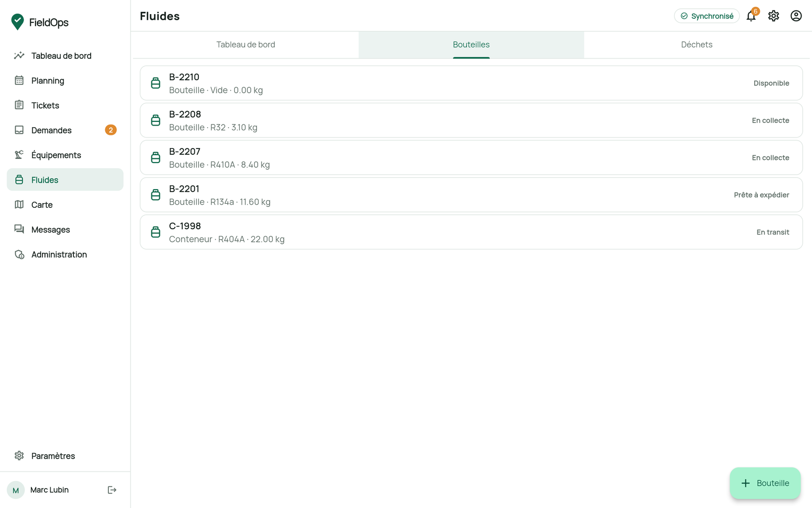The image size is (812, 508).
Task: Open the settings gear in the top bar
Action: tap(773, 16)
